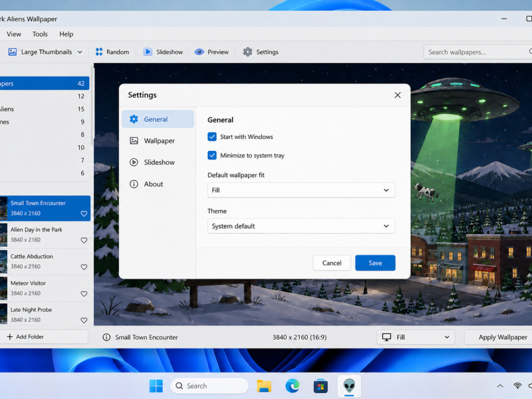Switch to the Wallpaper settings tab

[x=158, y=141]
